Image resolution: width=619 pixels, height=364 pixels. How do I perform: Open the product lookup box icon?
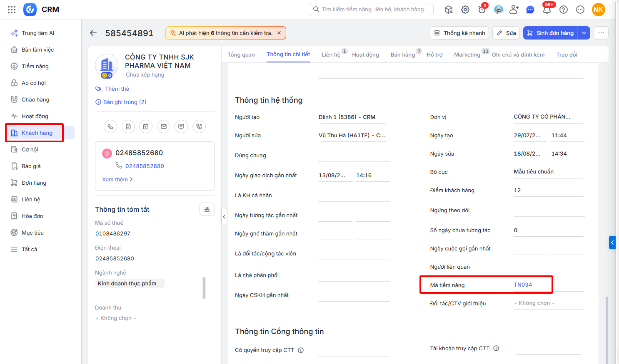point(449,10)
